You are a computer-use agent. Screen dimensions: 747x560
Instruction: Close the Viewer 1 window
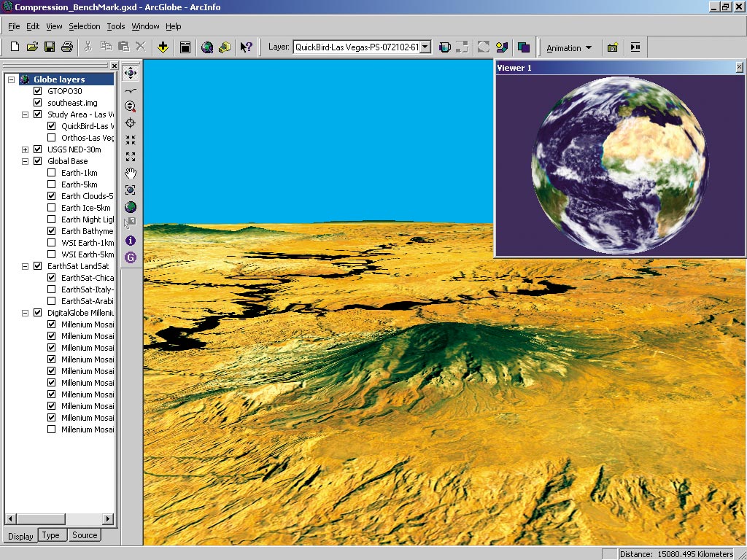click(739, 68)
